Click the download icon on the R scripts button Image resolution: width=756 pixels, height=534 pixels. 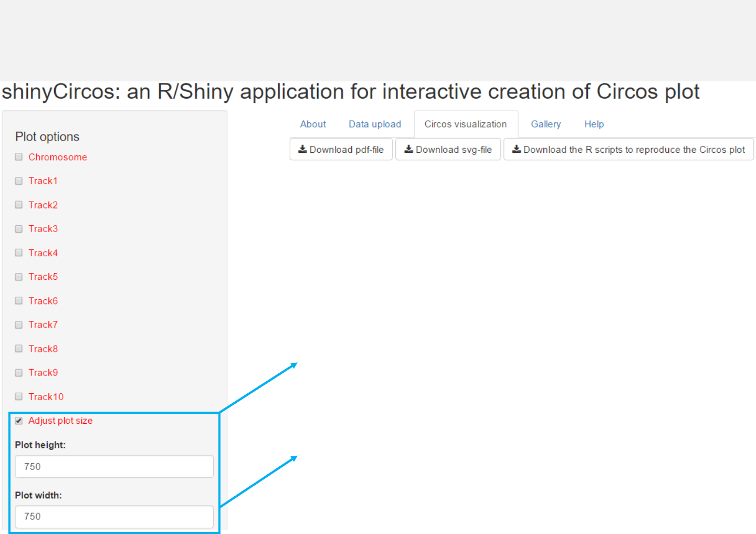click(x=517, y=149)
